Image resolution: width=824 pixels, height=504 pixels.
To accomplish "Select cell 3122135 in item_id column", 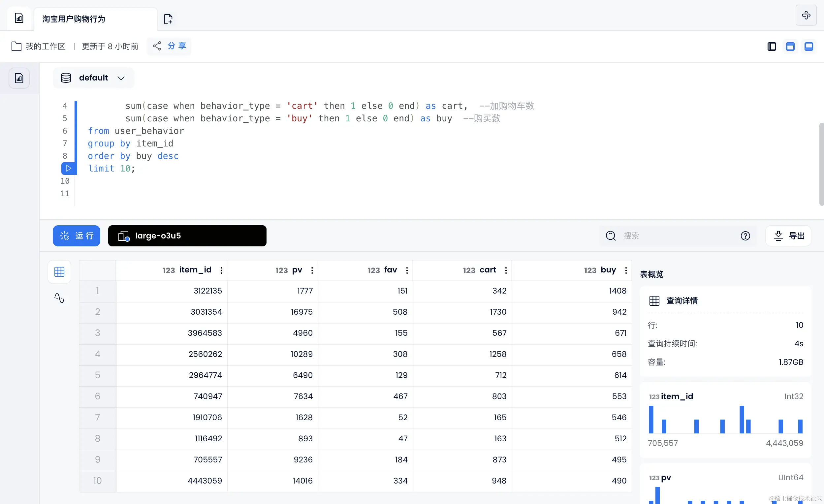I will 172,291.
